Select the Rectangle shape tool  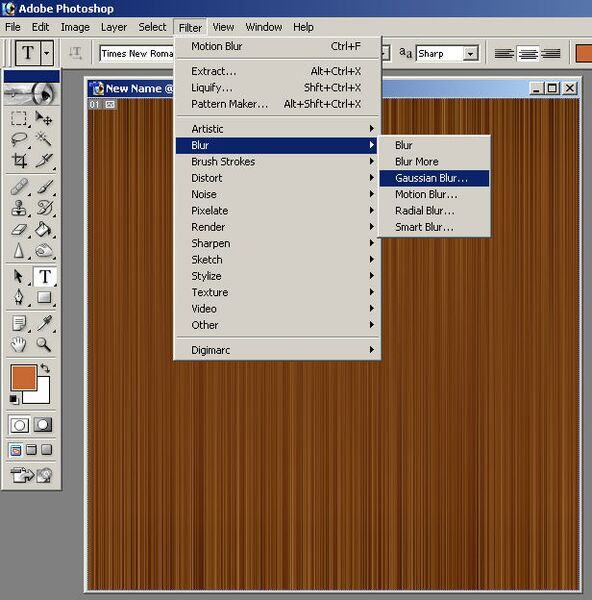[x=43, y=297]
